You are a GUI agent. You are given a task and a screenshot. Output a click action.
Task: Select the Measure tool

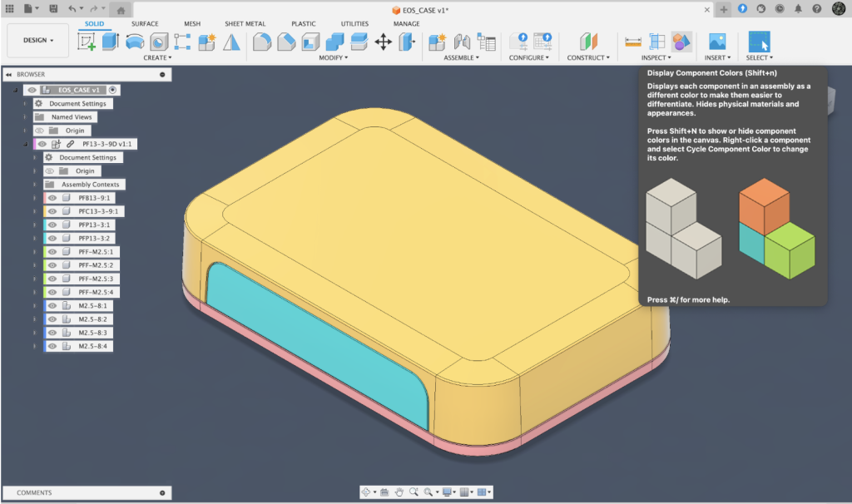click(x=633, y=42)
